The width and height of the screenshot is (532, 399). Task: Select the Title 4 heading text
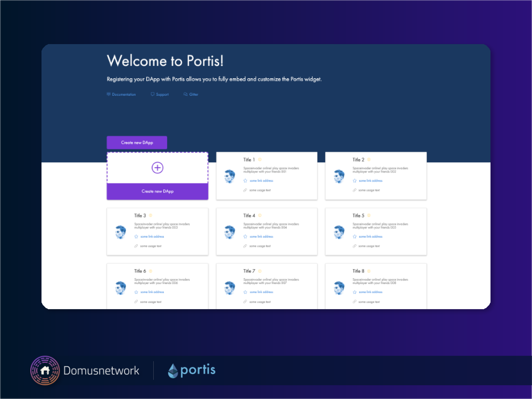click(x=249, y=215)
